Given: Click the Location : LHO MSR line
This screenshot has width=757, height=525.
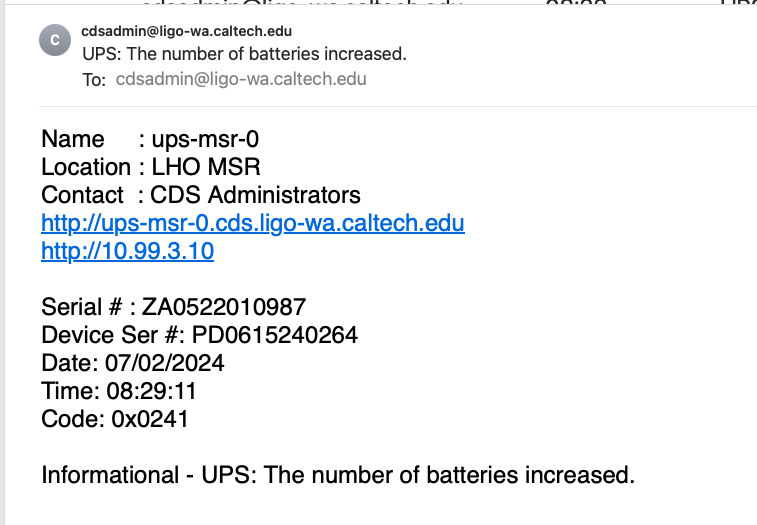Looking at the screenshot, I should click(151, 167).
